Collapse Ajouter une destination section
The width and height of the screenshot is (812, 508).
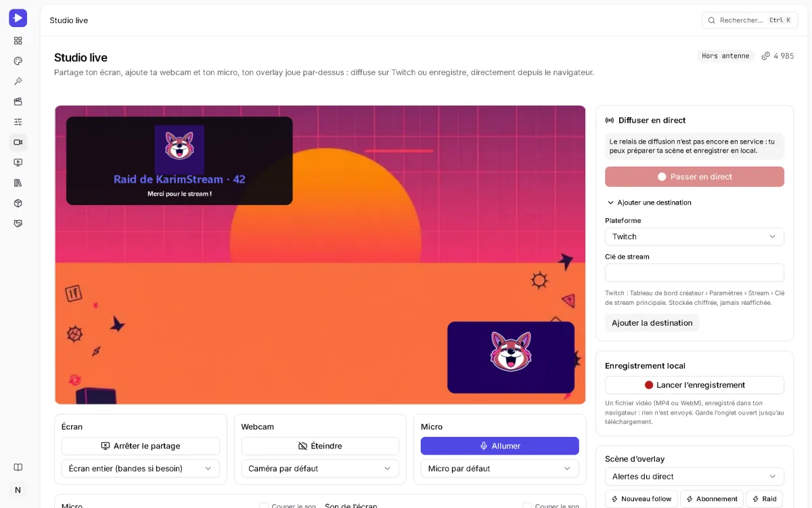coord(649,203)
